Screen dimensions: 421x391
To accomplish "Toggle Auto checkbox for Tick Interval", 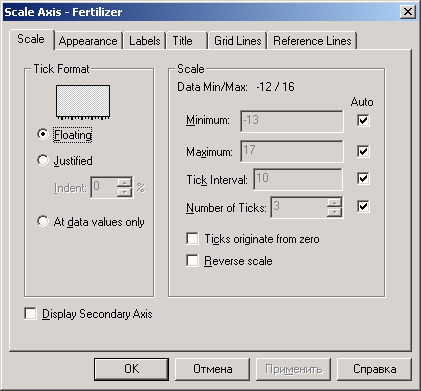I will point(363,178).
